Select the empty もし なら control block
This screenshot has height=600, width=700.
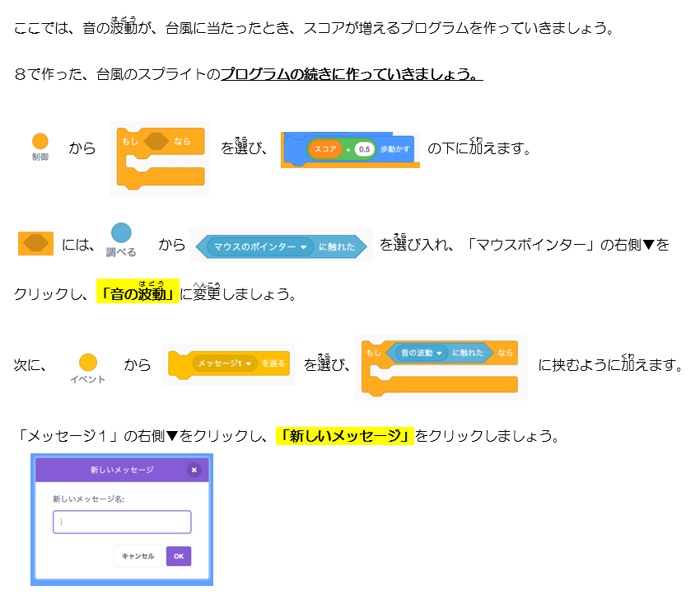click(160, 157)
